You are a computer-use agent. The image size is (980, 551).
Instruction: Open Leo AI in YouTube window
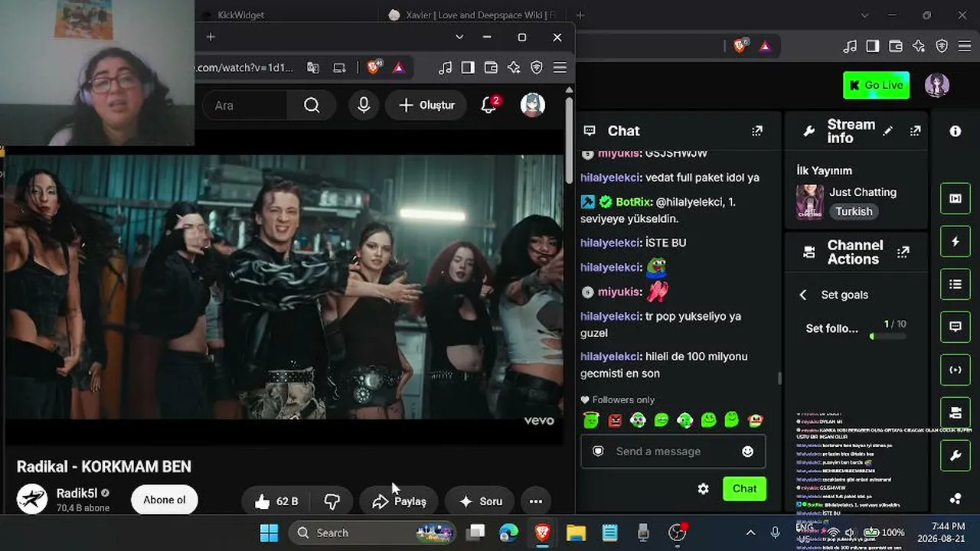point(514,68)
